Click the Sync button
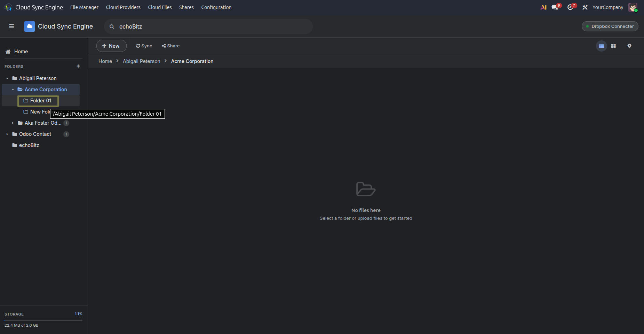This screenshot has height=334, width=644. pos(144,46)
